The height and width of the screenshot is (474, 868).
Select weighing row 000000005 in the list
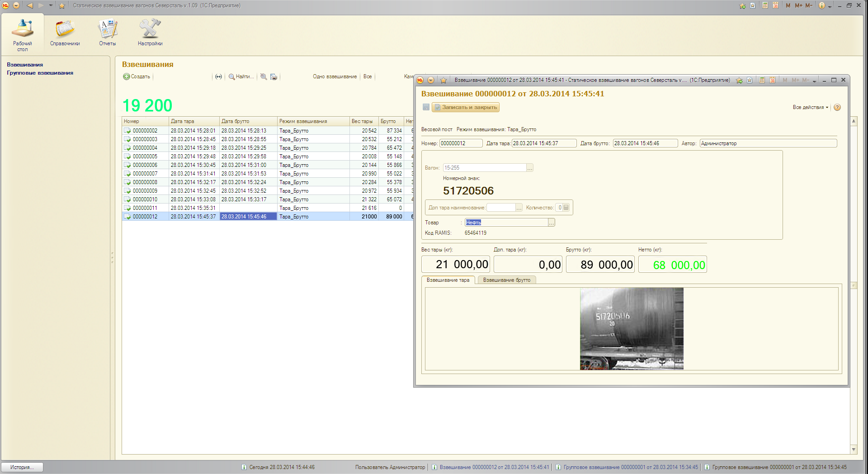point(145,156)
